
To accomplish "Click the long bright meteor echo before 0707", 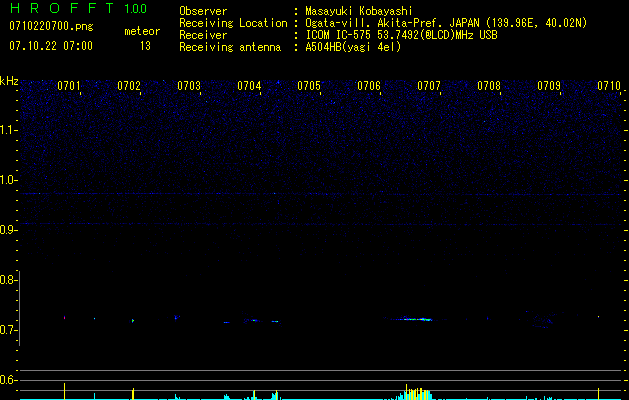I will click(410, 319).
